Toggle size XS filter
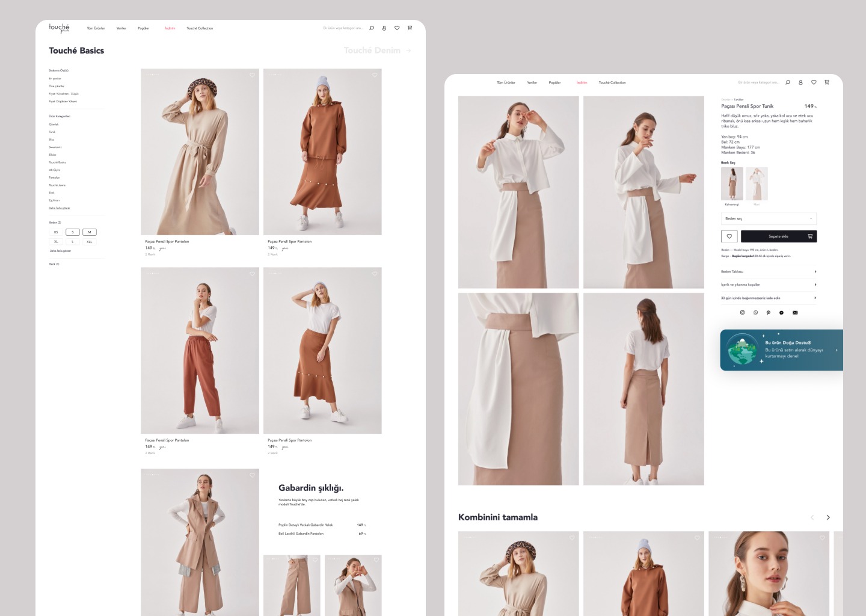Viewport: 866px width, 616px height. 56,232
